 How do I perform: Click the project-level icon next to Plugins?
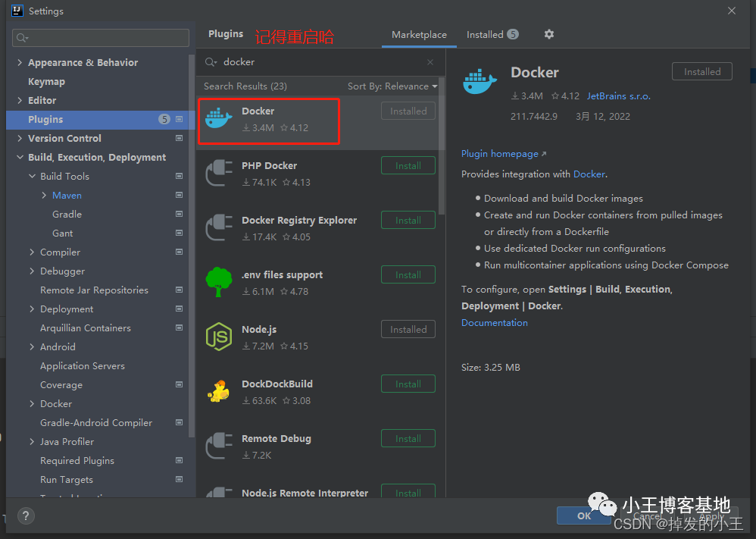[x=179, y=119]
